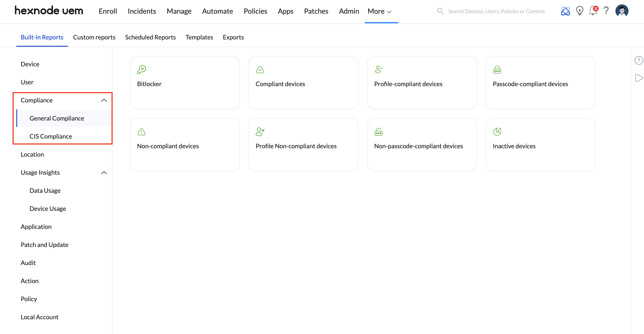Click the side panel play video icon
The width and height of the screenshot is (644, 334).
pyautogui.click(x=639, y=78)
